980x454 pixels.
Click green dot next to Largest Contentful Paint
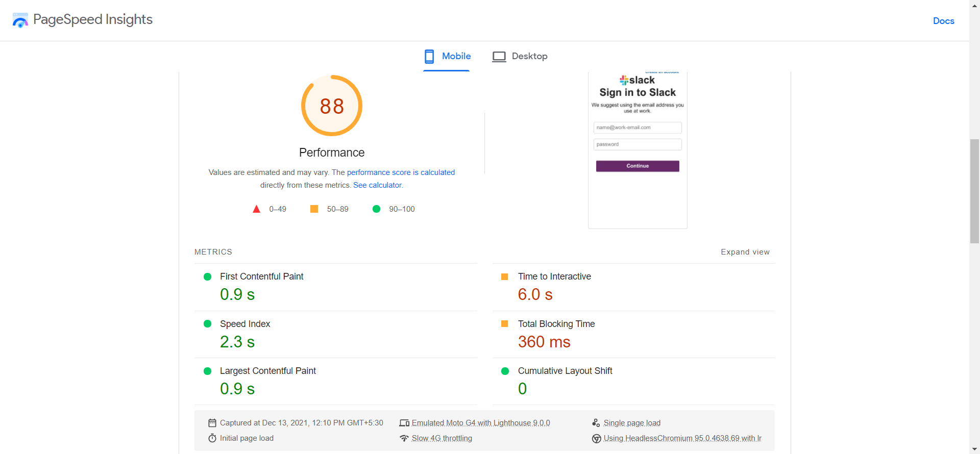point(207,371)
